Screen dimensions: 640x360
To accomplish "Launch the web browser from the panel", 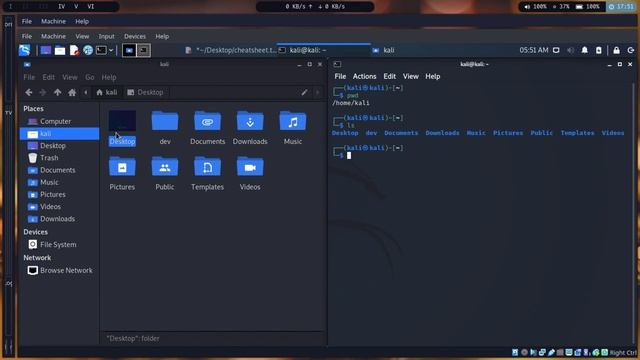I will (88, 50).
